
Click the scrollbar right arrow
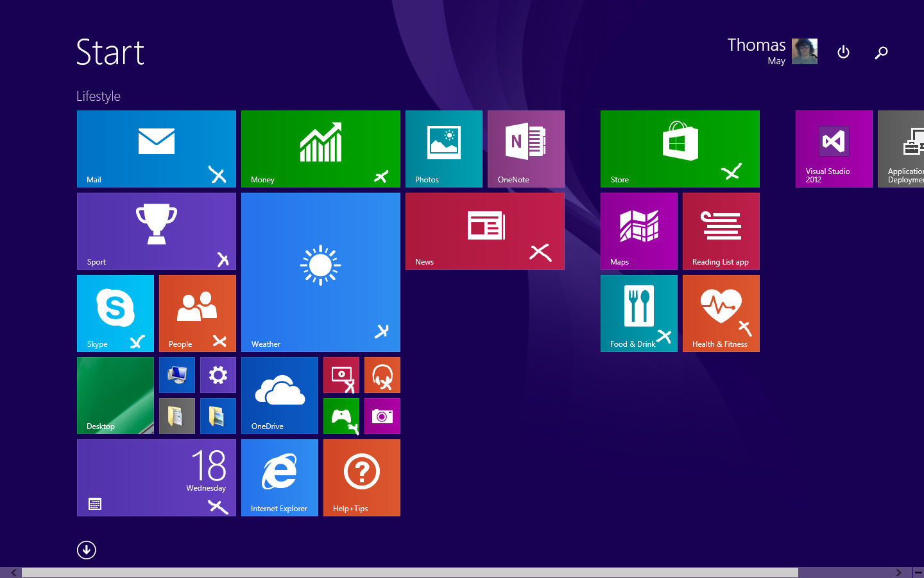click(x=899, y=573)
